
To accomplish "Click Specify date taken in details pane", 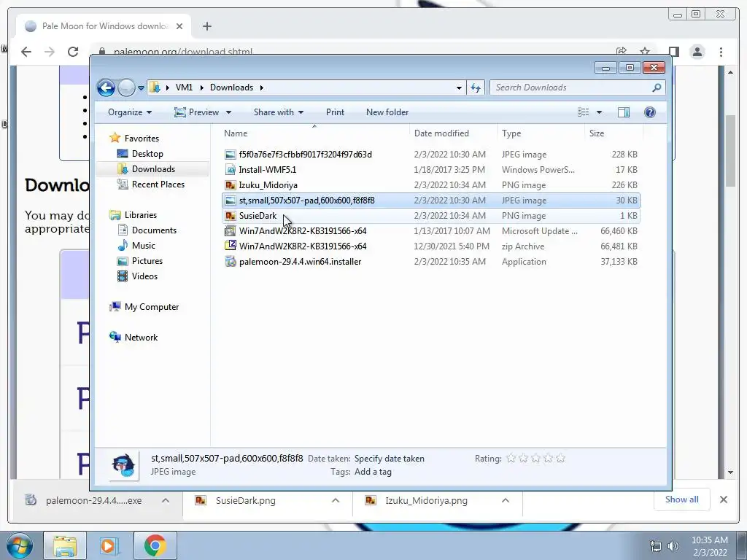I will (x=390, y=459).
